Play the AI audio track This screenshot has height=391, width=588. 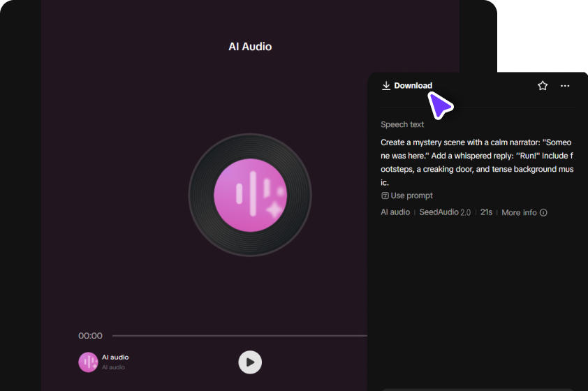[x=250, y=362]
